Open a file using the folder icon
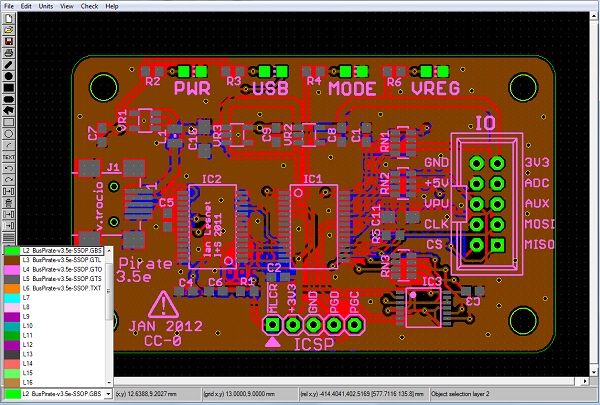This screenshot has height=405, width=600. (x=8, y=30)
